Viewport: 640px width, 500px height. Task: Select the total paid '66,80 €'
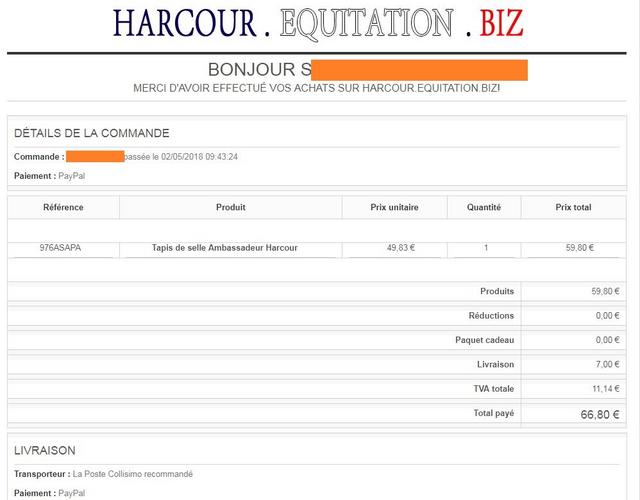click(x=600, y=415)
